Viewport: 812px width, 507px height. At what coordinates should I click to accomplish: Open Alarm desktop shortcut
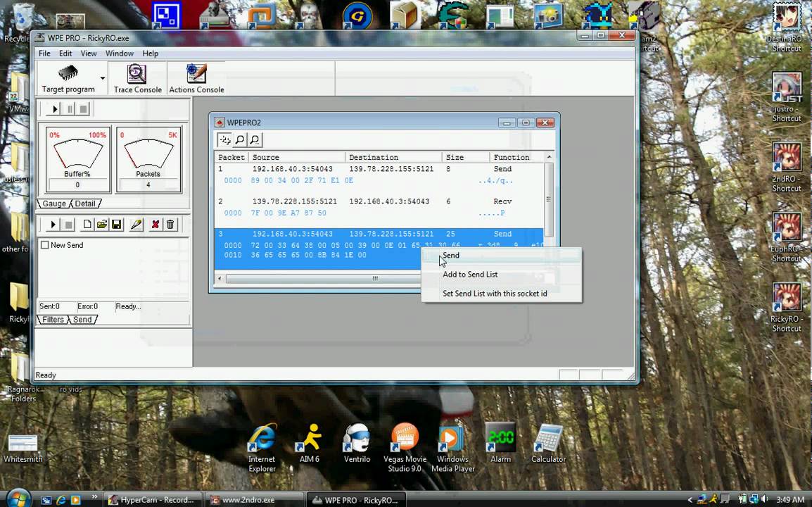click(500, 443)
